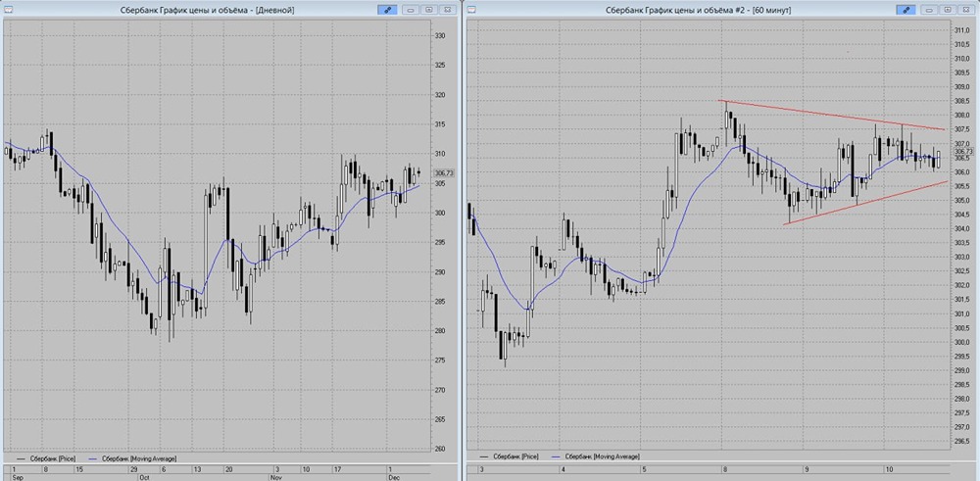Click the 306.73 price label on hourly chart axis
980x481 pixels.
tap(963, 151)
